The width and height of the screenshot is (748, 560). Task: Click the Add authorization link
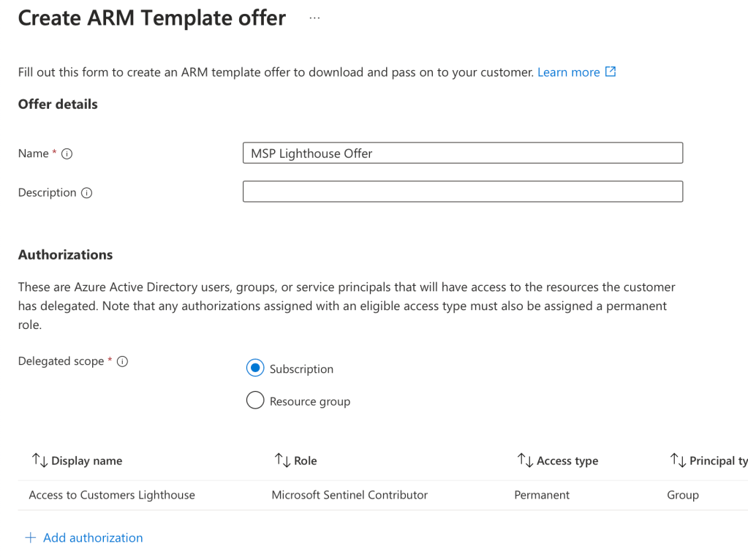(93, 538)
